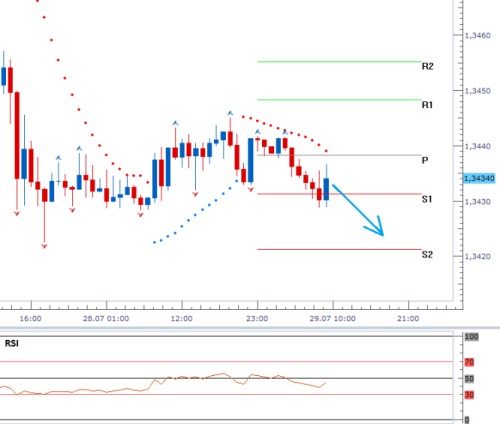The image size is (500, 424).
Task: Click the RSI 100 scale label
Action: [x=472, y=337]
